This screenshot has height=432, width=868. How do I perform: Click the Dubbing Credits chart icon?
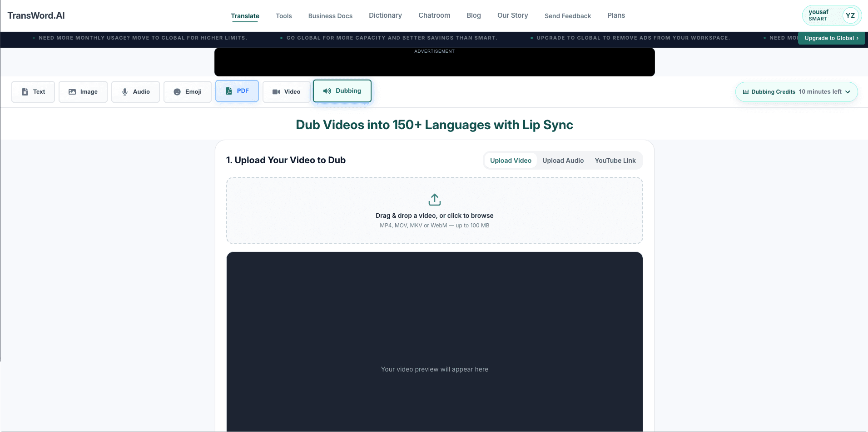745,92
